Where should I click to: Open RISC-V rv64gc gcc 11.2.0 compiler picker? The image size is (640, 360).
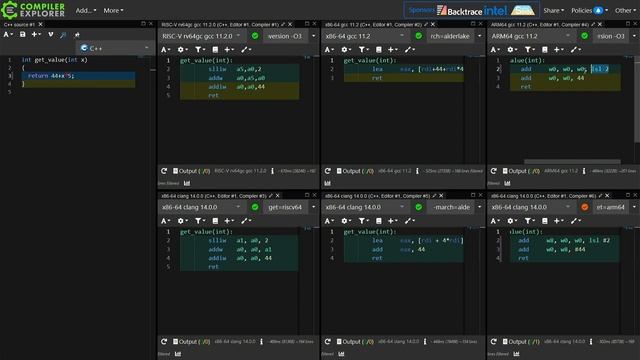[202, 36]
